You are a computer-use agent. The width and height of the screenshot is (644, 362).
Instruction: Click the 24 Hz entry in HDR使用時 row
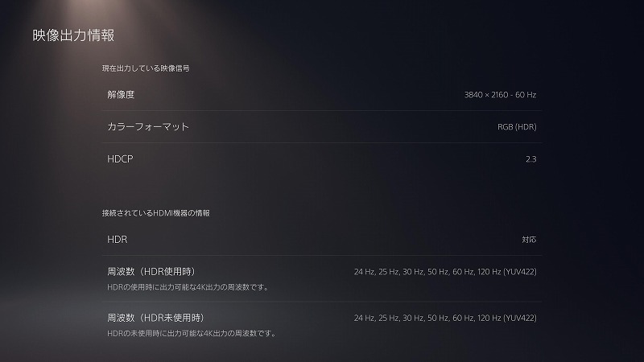tap(364, 272)
